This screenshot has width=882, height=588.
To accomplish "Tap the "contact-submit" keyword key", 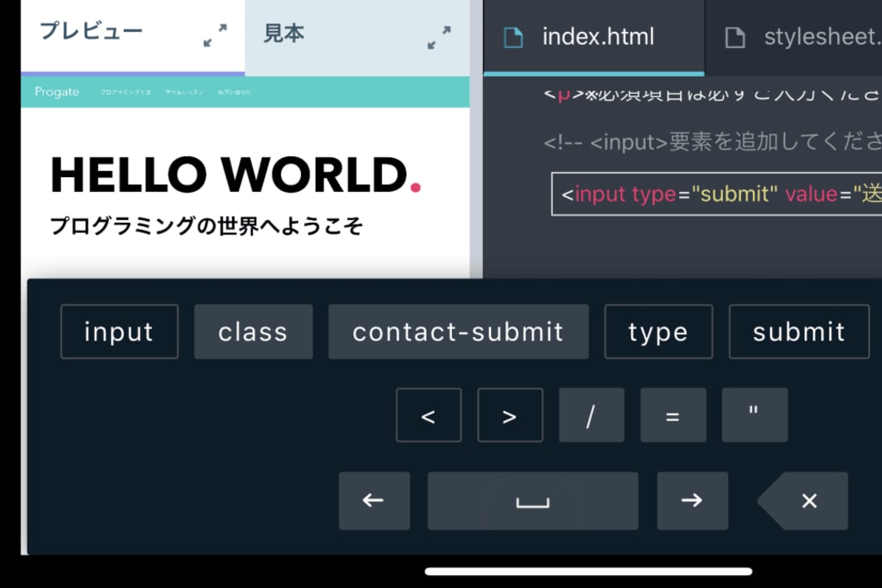I will tap(458, 332).
